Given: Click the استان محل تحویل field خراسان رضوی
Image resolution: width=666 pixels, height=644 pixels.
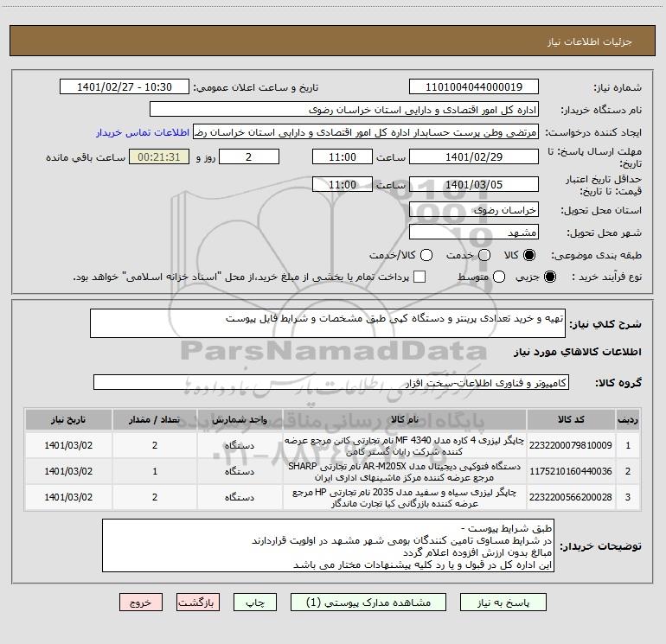Looking at the screenshot, I should pyautogui.click(x=474, y=209).
